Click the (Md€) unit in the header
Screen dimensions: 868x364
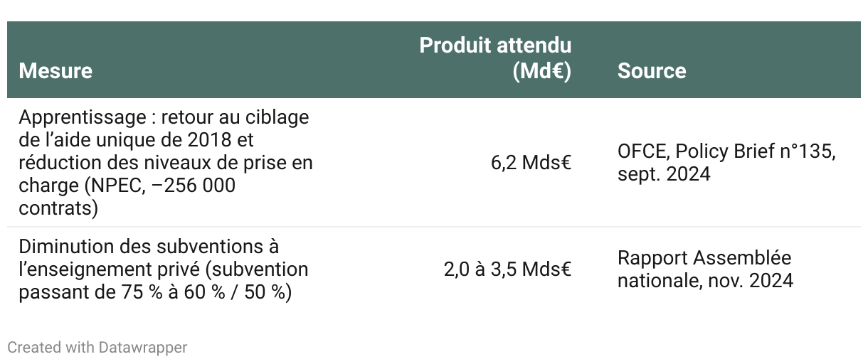pyautogui.click(x=541, y=71)
